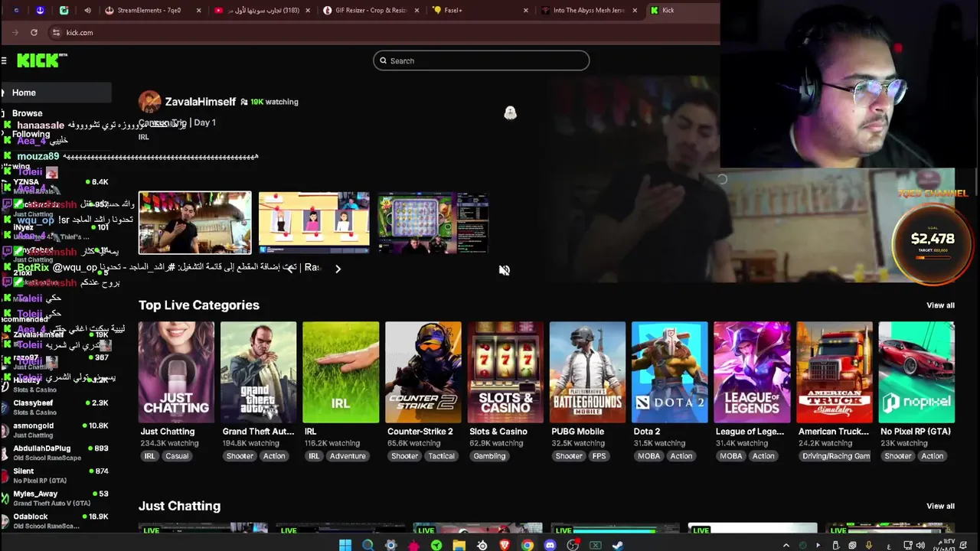Open American Truck Simulator category card
This screenshot has height=551, width=980.
pyautogui.click(x=835, y=372)
